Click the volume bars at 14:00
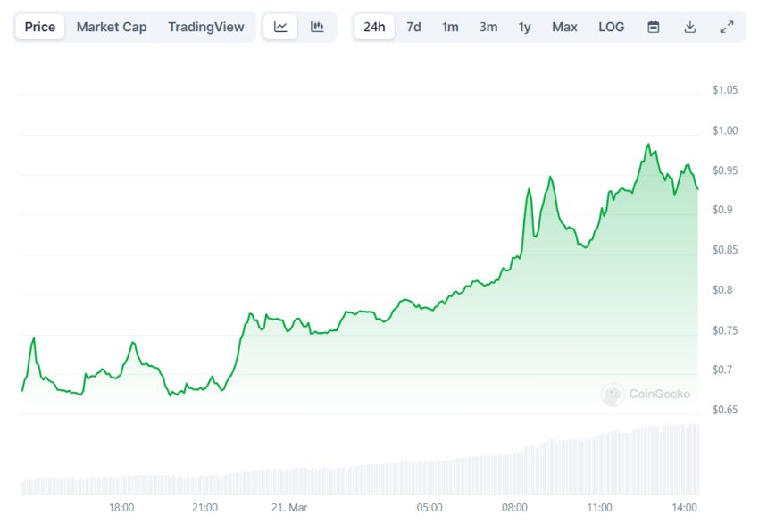The height and width of the screenshot is (532, 759). [685, 460]
